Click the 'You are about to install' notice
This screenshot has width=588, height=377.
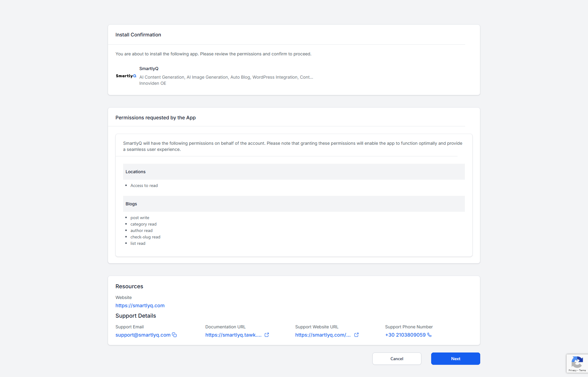[x=213, y=54]
